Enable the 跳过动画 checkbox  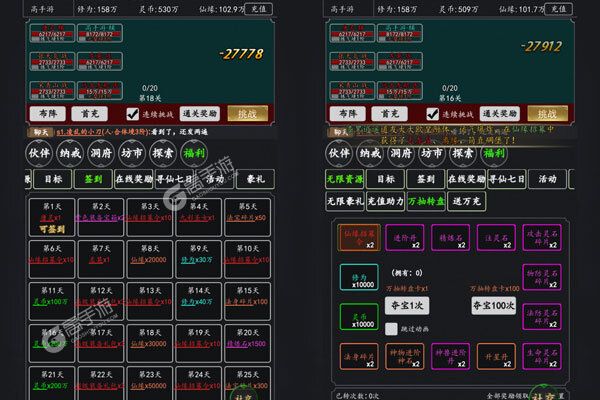pos(391,329)
